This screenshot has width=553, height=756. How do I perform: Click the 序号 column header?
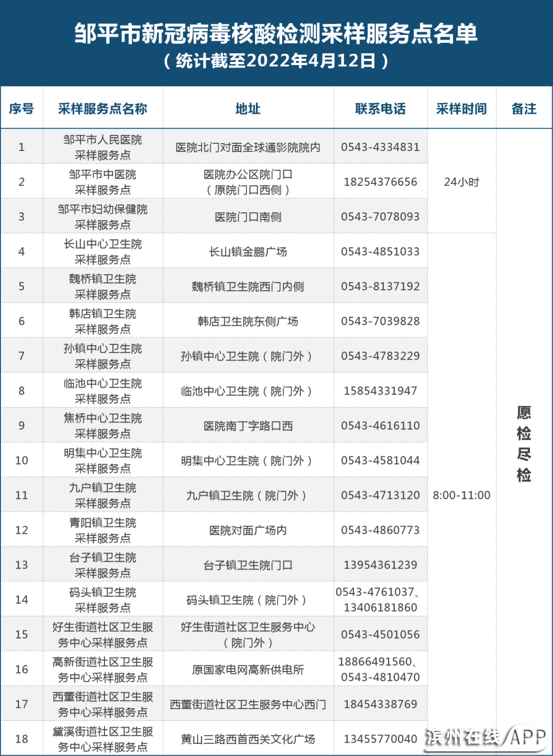pyautogui.click(x=22, y=109)
